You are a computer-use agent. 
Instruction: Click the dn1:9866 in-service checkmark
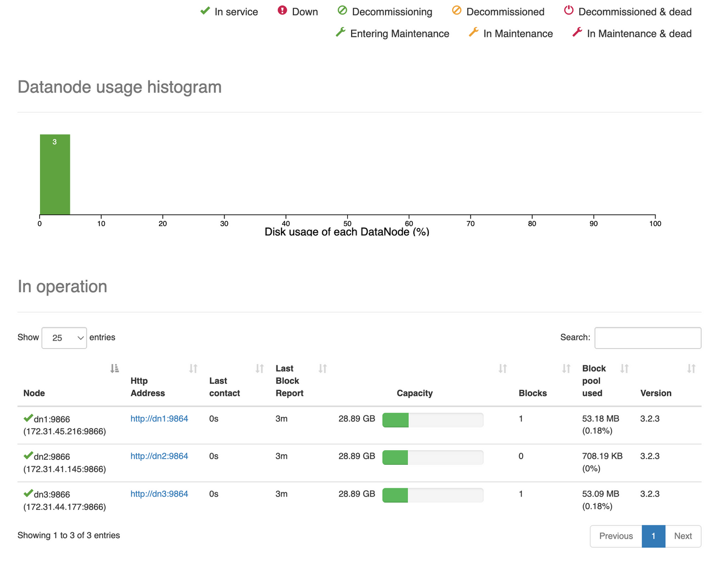tap(28, 418)
